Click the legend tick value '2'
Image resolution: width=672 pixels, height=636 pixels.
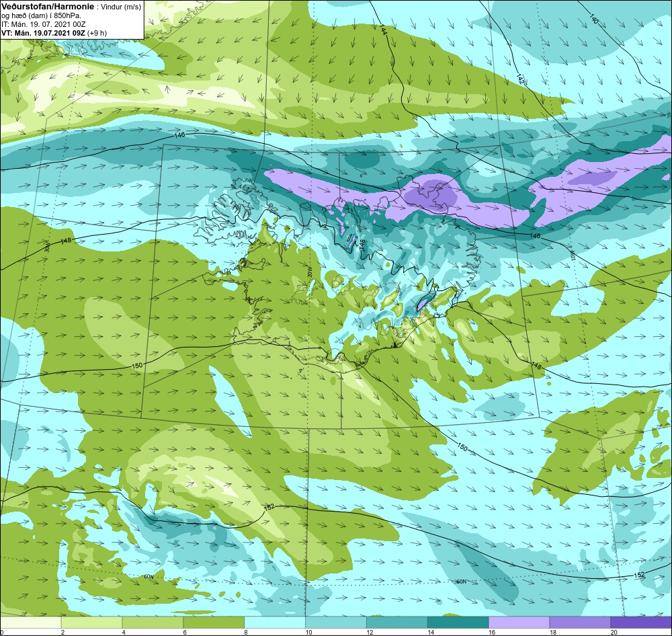(x=62, y=632)
